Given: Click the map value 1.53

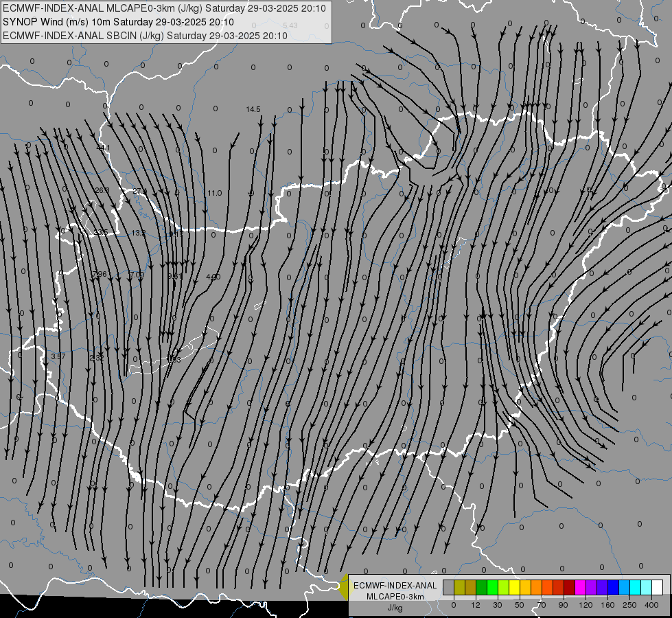Looking at the screenshot, I should [x=174, y=359].
